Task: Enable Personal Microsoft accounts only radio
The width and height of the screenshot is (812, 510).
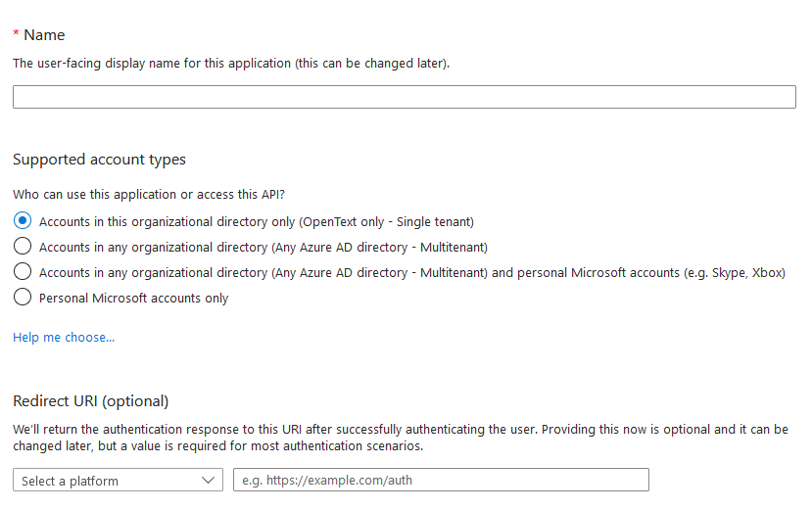Action: point(23,298)
